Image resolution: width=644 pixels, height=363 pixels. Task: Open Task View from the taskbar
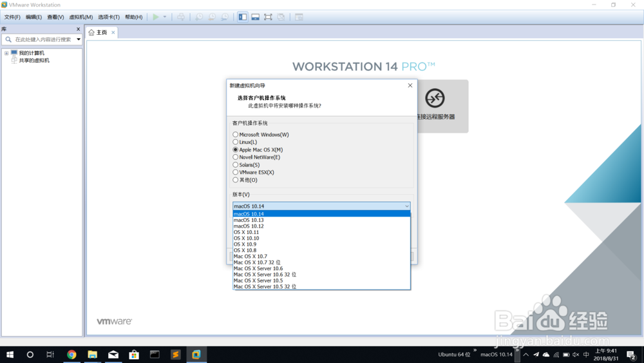pyautogui.click(x=50, y=355)
